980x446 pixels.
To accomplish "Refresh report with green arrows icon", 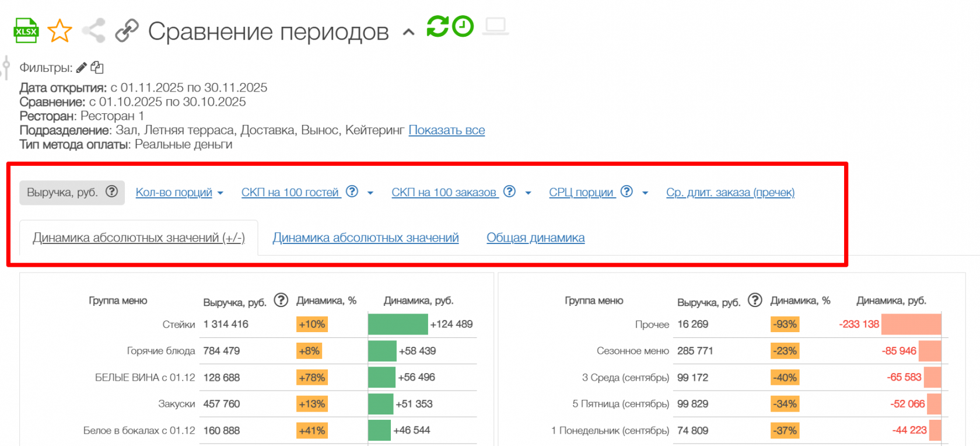I will tap(437, 26).
